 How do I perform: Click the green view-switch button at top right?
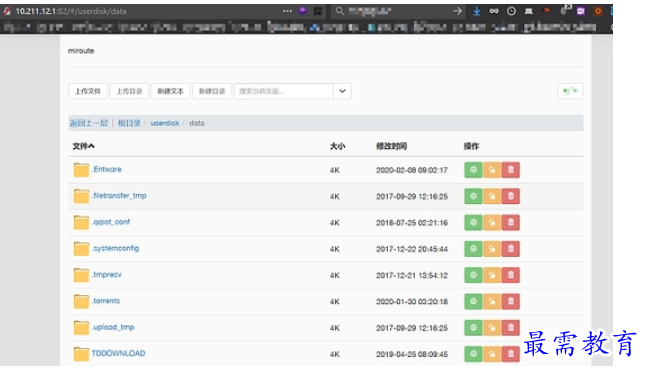570,91
